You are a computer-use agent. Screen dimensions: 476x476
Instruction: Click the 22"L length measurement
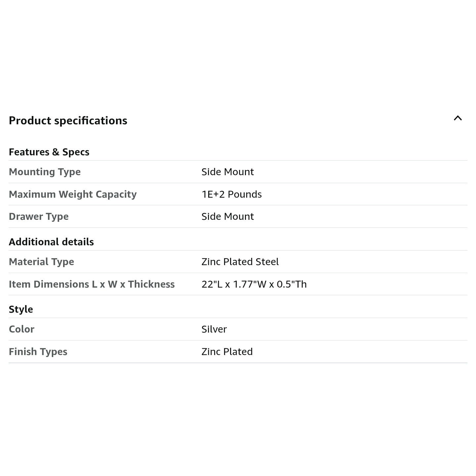click(x=212, y=284)
